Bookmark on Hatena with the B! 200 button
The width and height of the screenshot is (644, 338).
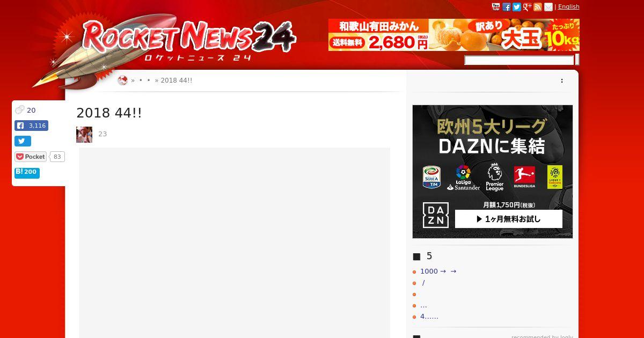[27, 173]
